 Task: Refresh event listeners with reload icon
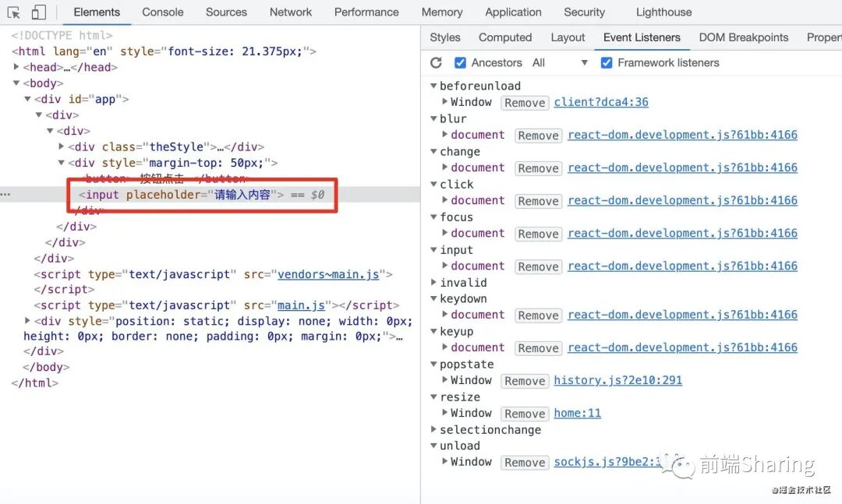click(436, 63)
